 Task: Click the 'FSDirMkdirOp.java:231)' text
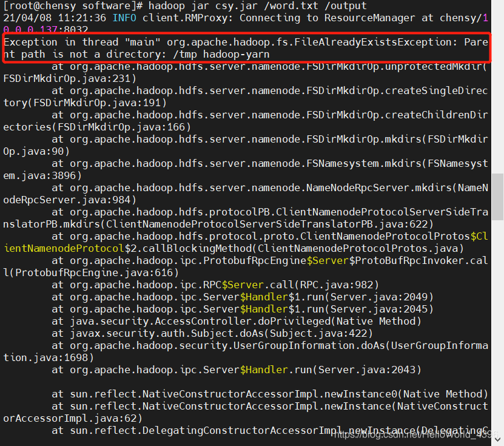(x=70, y=79)
